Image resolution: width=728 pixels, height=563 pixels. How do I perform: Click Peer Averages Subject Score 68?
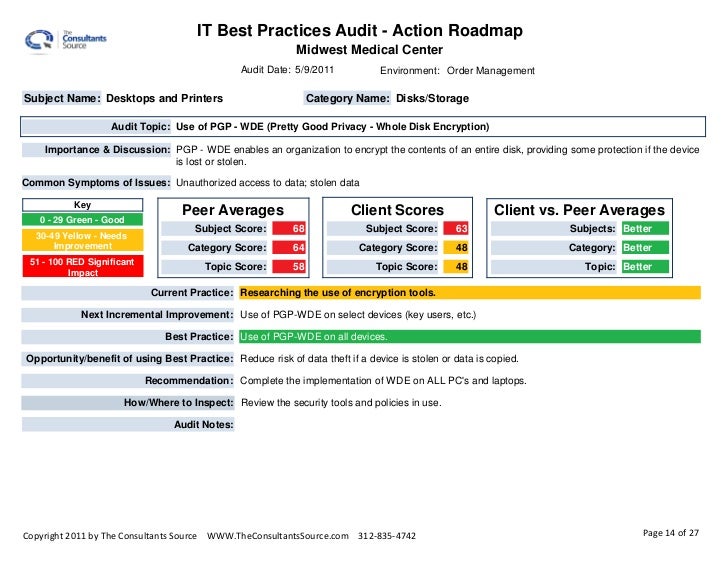(289, 228)
